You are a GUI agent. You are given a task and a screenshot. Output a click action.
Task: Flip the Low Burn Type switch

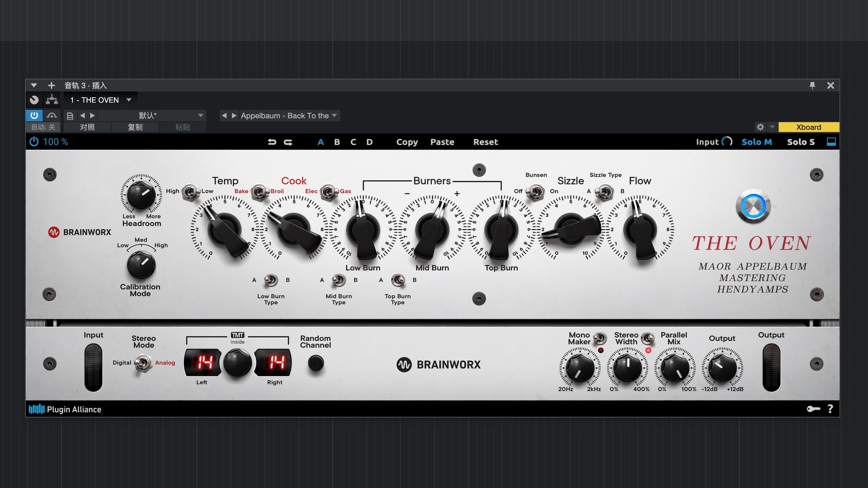point(271,280)
